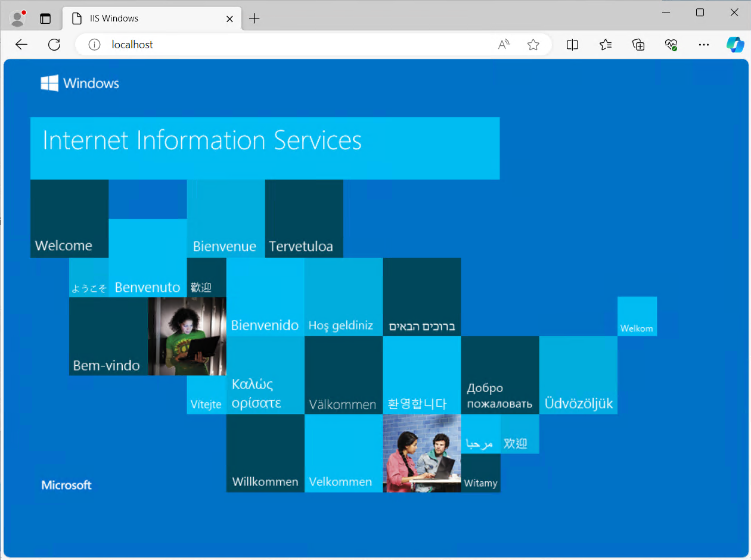
Task: Click the localhost address bar
Action: point(298,45)
